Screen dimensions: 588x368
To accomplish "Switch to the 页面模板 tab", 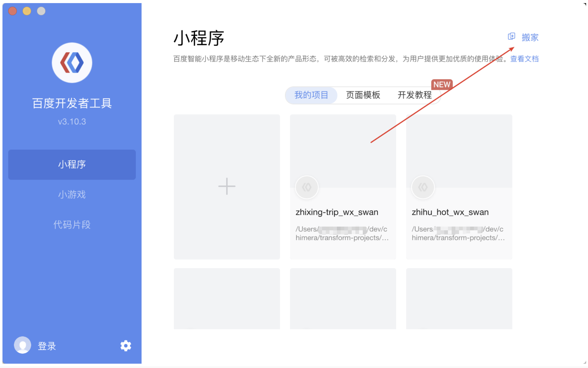I will click(363, 95).
